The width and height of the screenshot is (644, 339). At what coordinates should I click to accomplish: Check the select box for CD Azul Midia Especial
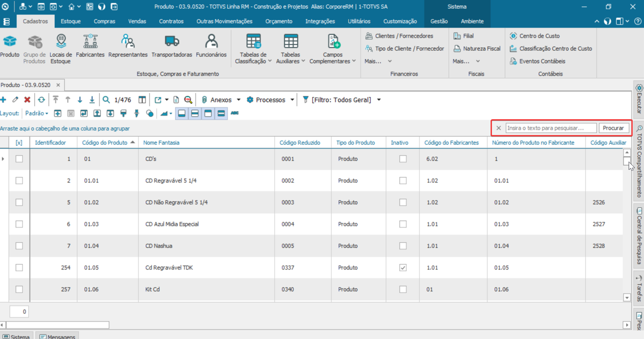pos(19,224)
